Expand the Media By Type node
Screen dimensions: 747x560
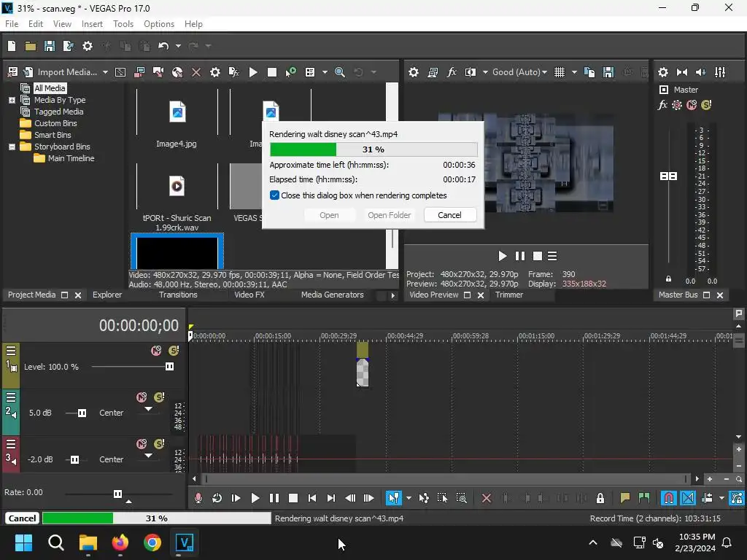(x=12, y=100)
